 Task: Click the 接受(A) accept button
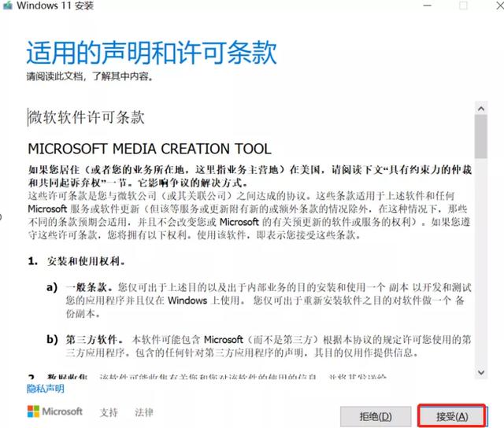tap(451, 416)
